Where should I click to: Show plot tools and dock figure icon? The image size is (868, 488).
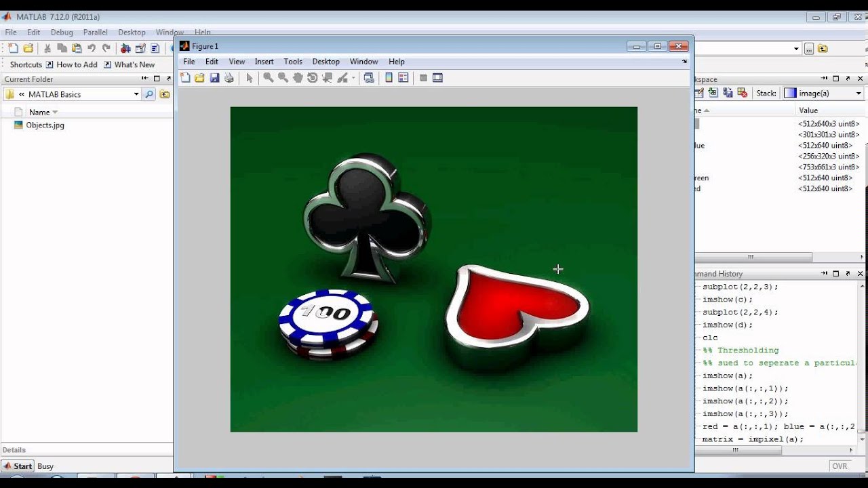438,78
